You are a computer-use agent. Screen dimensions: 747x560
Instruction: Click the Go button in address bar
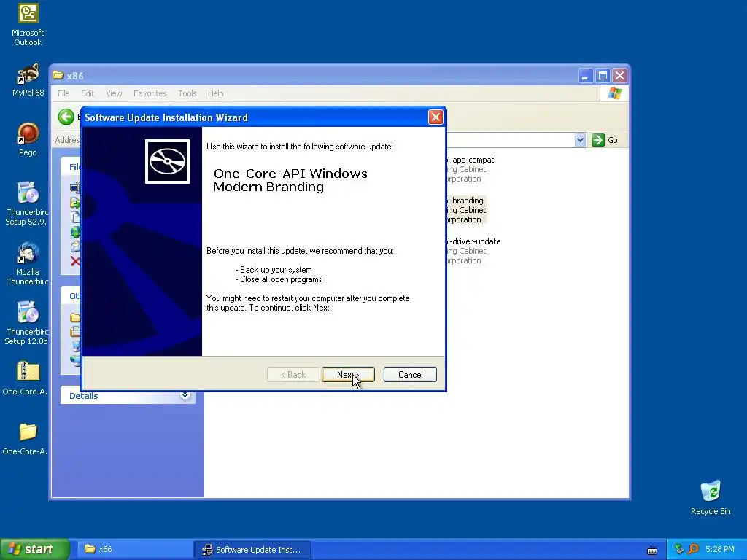(x=605, y=140)
